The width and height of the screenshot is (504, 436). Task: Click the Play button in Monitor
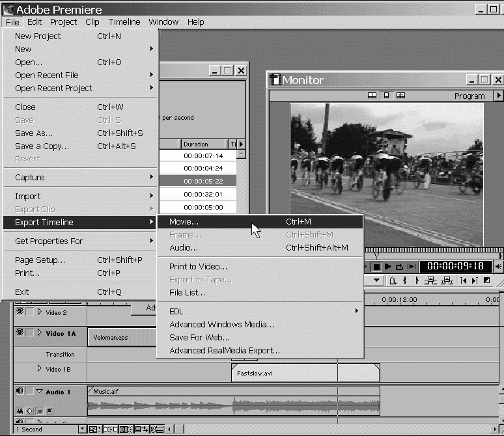pos(388,267)
